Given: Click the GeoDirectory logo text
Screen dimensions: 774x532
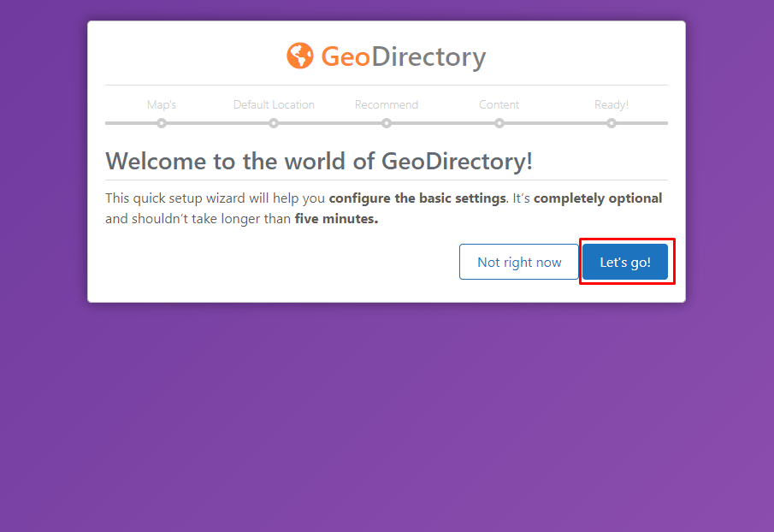Looking at the screenshot, I should click(x=403, y=56).
